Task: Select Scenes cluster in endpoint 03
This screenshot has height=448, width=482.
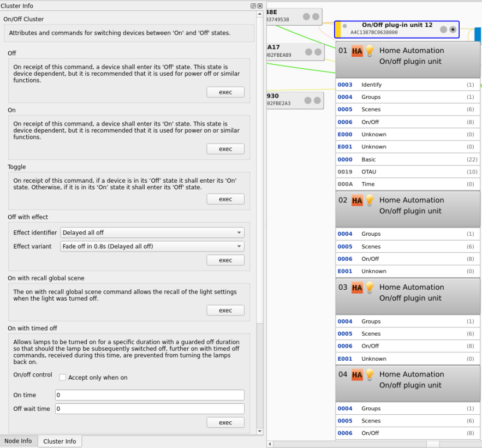Action: point(408,334)
